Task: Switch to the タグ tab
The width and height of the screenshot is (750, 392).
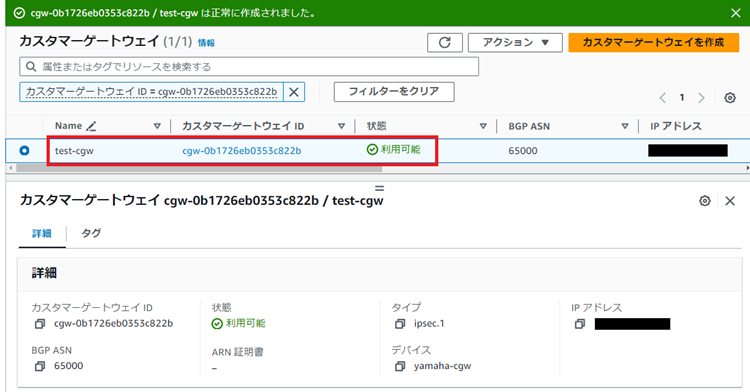Action: pyautogui.click(x=91, y=233)
